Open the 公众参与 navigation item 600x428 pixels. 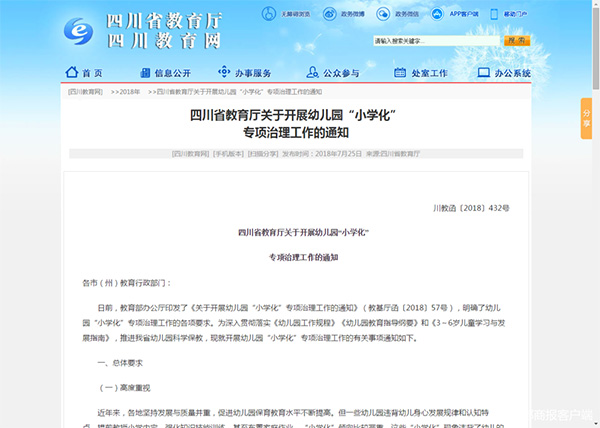[x=333, y=73]
